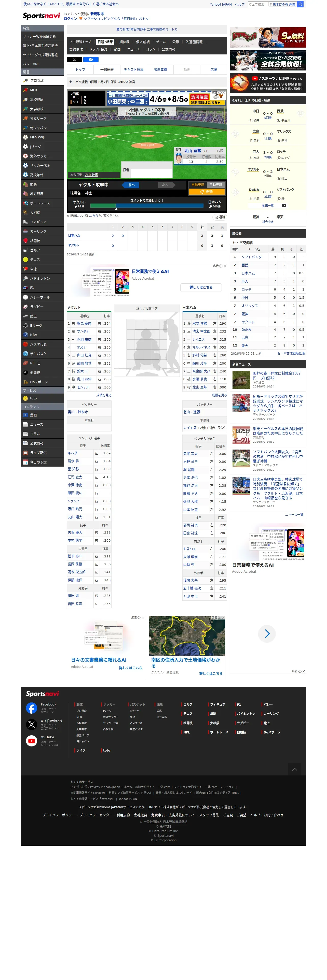Open セ・パ交流戦順位表 link below standings
327x980 pixels.
(x=291, y=353)
